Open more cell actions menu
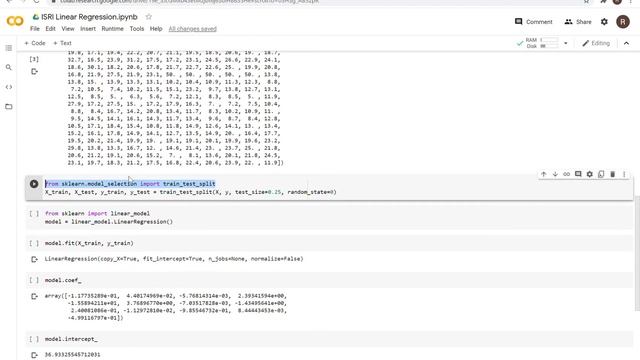 tap(624, 174)
